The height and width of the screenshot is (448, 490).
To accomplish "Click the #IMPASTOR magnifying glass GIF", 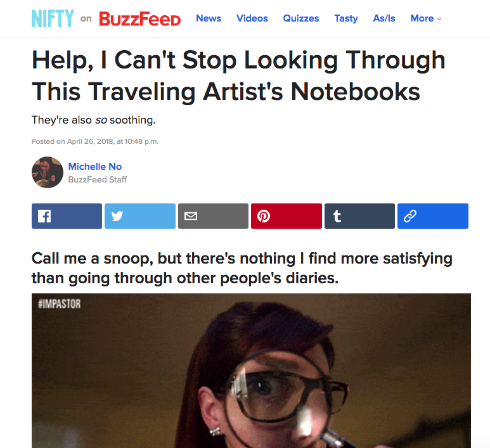I will (x=251, y=371).
